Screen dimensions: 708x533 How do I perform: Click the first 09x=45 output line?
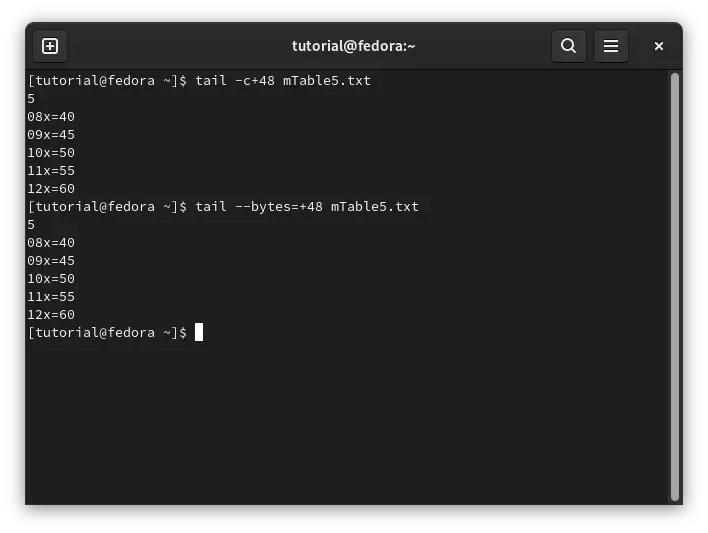pos(51,135)
